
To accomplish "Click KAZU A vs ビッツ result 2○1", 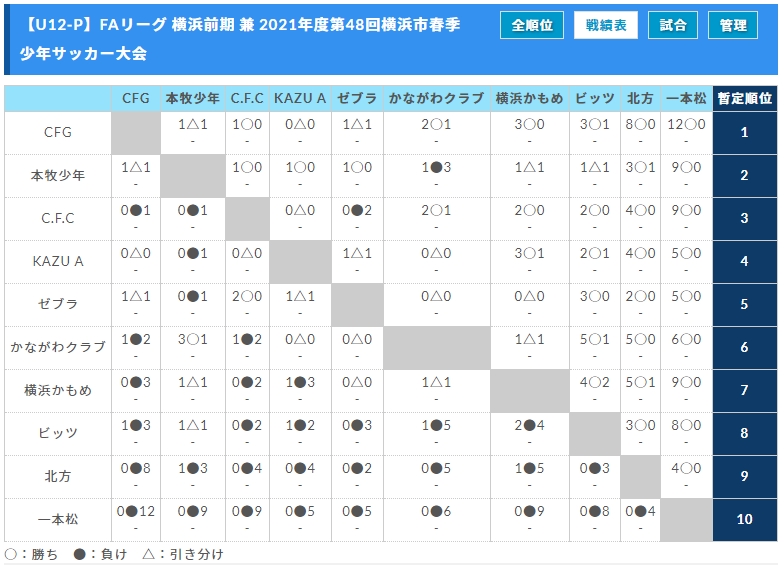I will 594,253.
